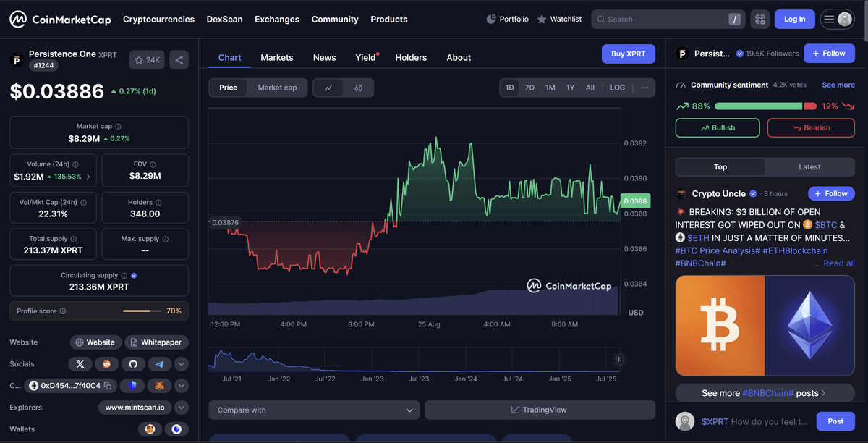Viewport: 868px width, 443px height.
Task: Open the Telegram social link
Action: click(x=160, y=364)
